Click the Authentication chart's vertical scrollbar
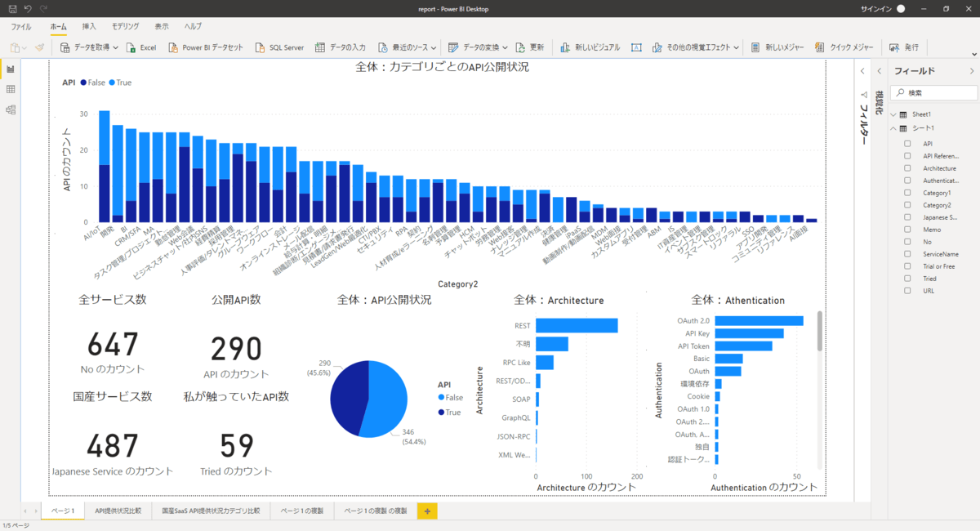The width and height of the screenshot is (980, 531). point(819,331)
